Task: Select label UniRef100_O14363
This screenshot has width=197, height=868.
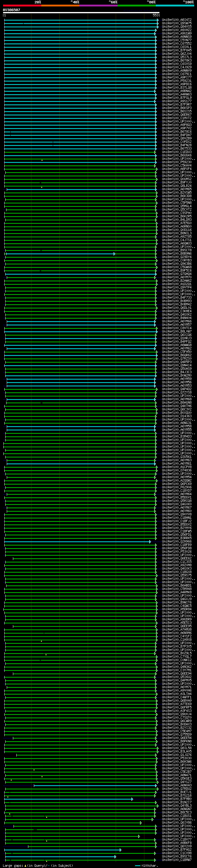Action: (176, 416)
